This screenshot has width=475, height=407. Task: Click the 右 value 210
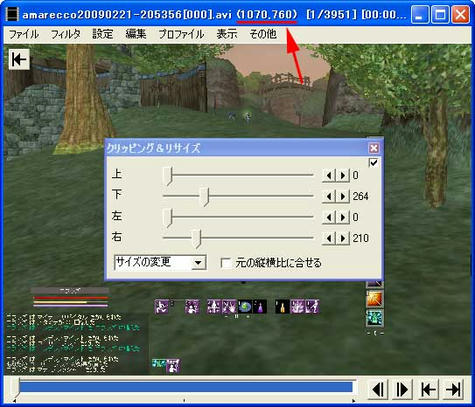(x=361, y=238)
